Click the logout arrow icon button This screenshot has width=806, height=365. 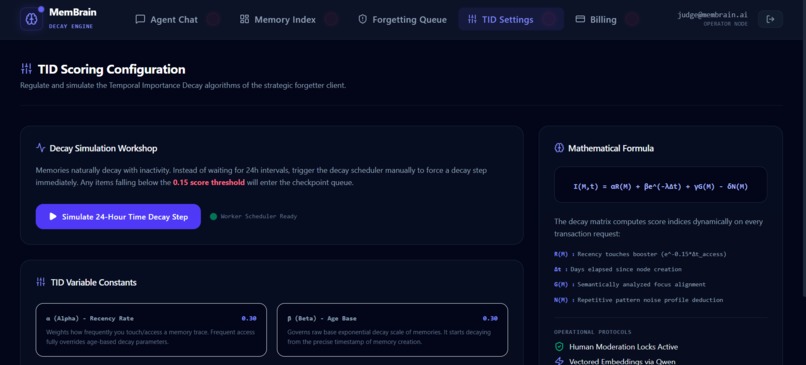click(770, 19)
